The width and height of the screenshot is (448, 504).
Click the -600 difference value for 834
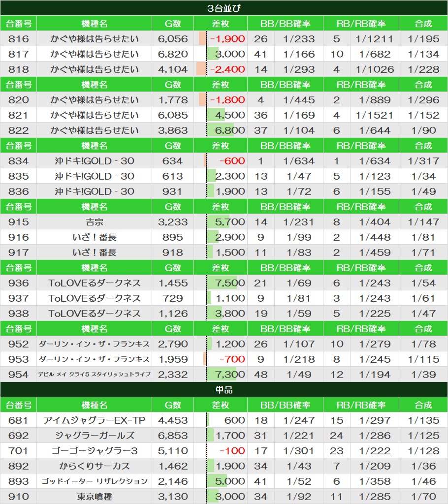[x=232, y=161]
